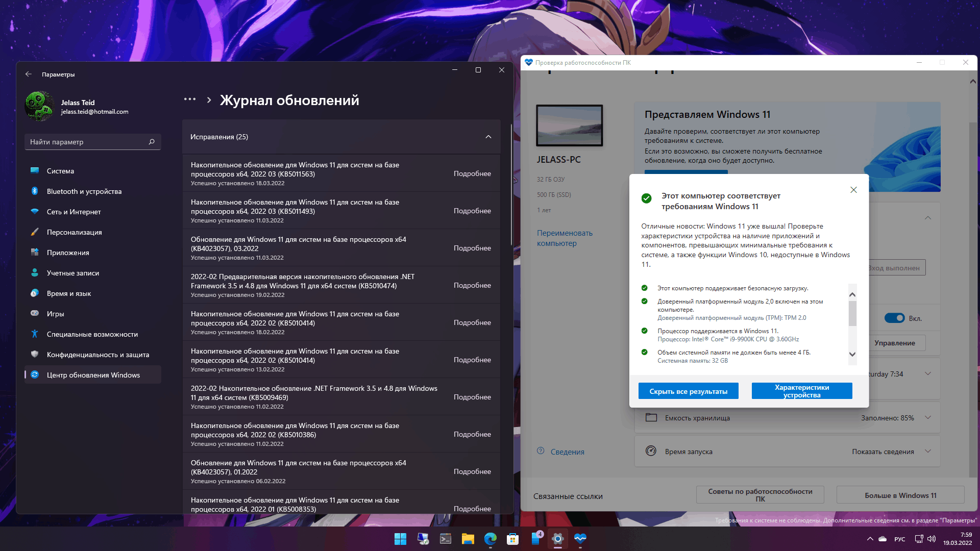Viewport: 980px width, 551px height.
Task: Click the Settings gear icon in taskbar
Action: coord(557,539)
